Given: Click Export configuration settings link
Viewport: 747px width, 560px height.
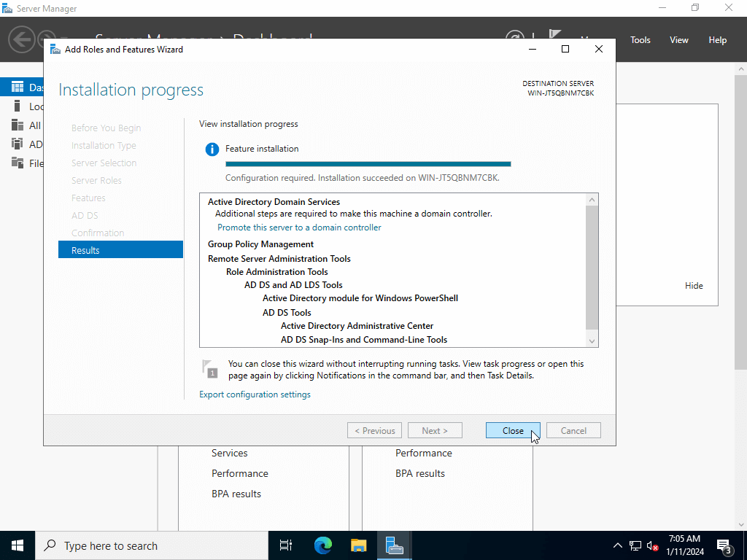Looking at the screenshot, I should pyautogui.click(x=255, y=394).
